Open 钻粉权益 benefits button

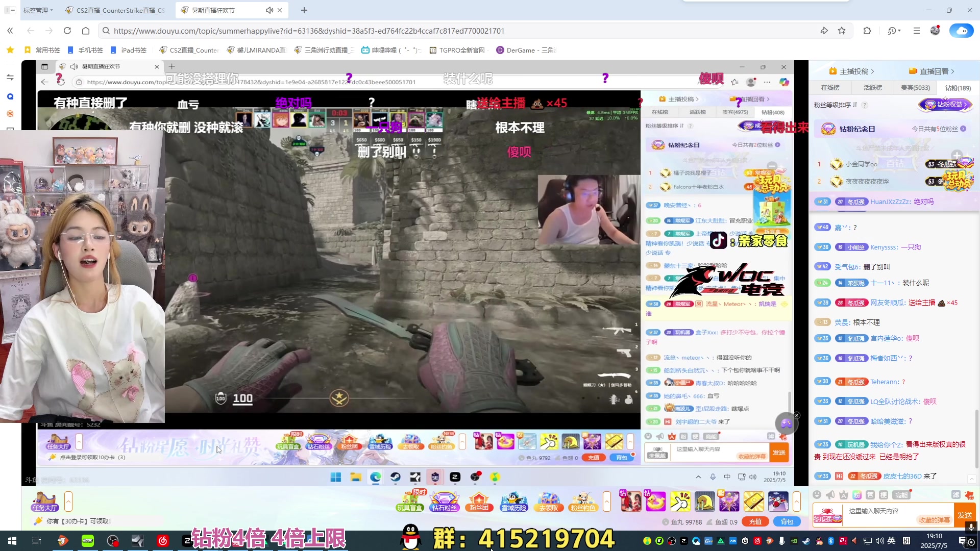point(945,105)
